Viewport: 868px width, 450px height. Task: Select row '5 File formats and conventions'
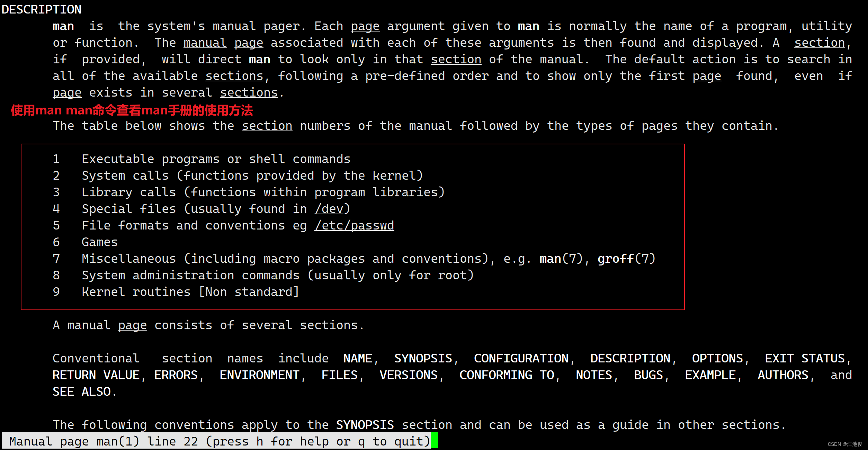(x=223, y=225)
